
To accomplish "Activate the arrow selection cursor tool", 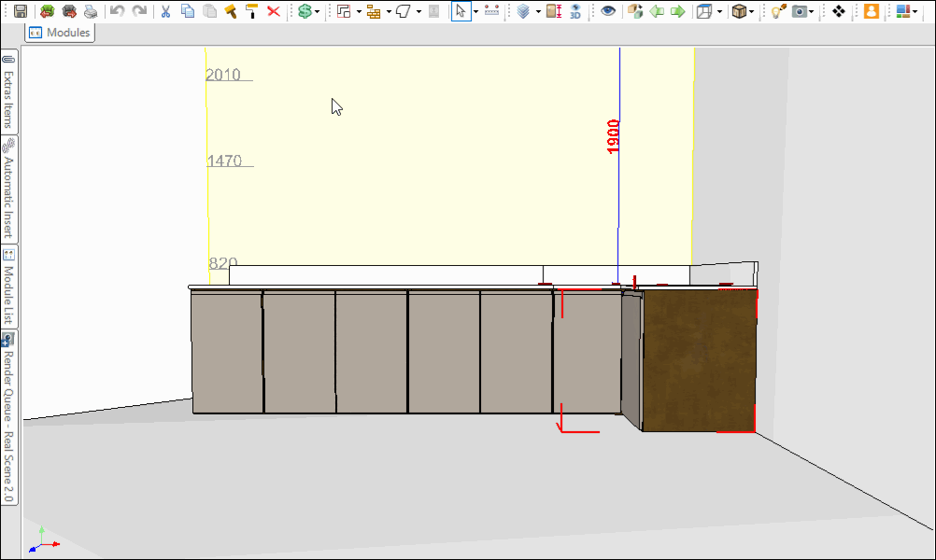I will 461,11.
